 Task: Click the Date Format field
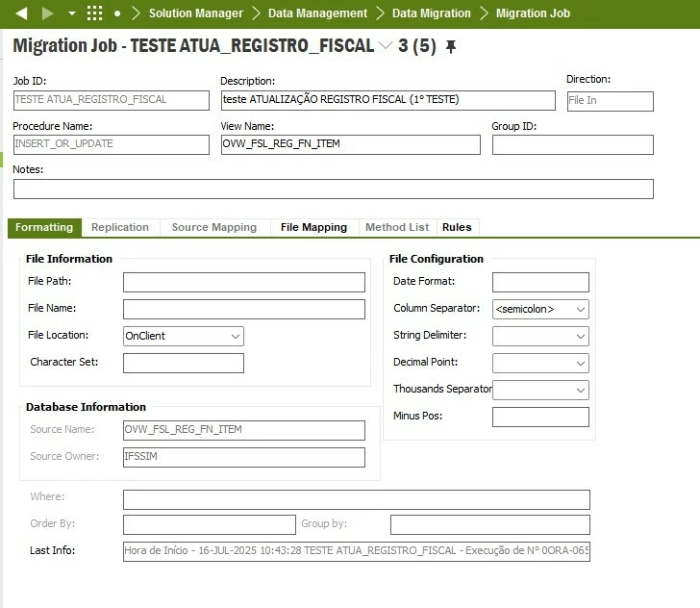pos(540,282)
